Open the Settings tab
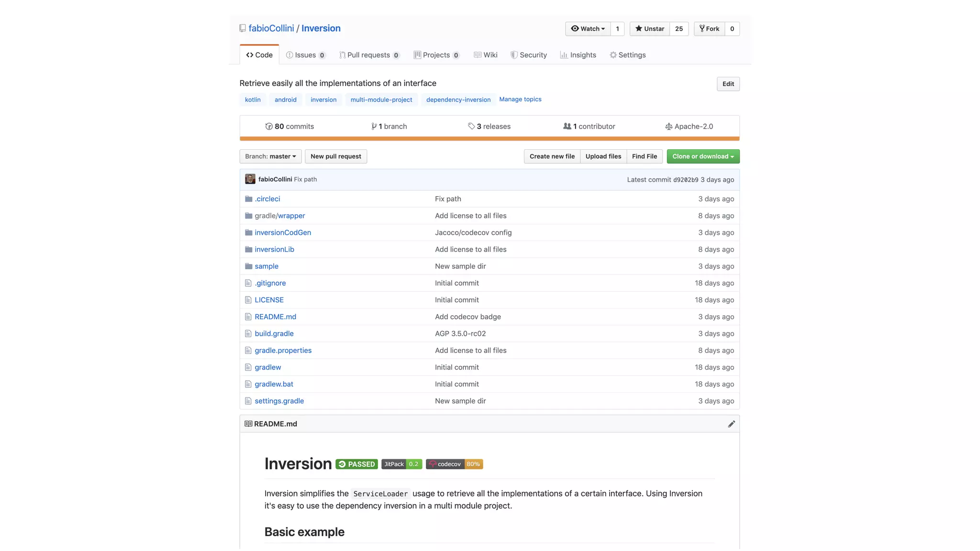Image resolution: width=980 pixels, height=551 pixels. [627, 55]
